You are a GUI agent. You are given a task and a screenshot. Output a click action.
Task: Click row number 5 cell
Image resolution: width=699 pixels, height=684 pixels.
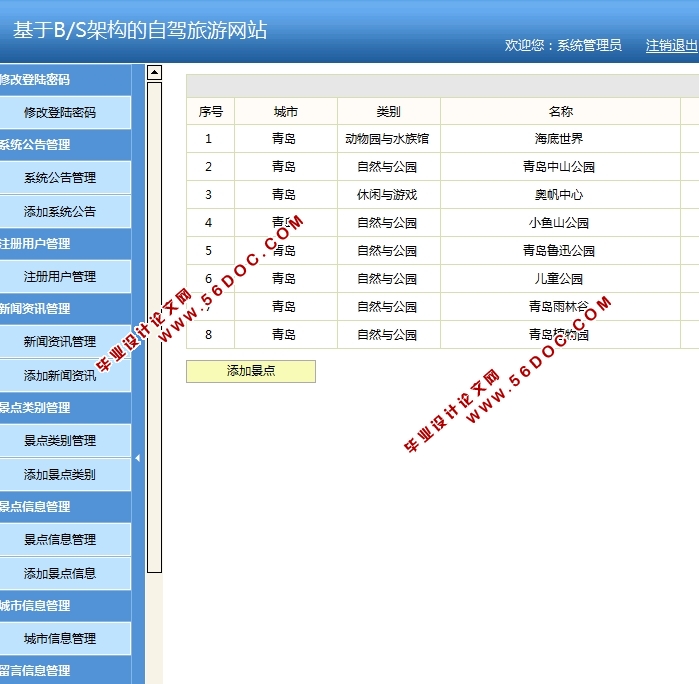click(208, 251)
